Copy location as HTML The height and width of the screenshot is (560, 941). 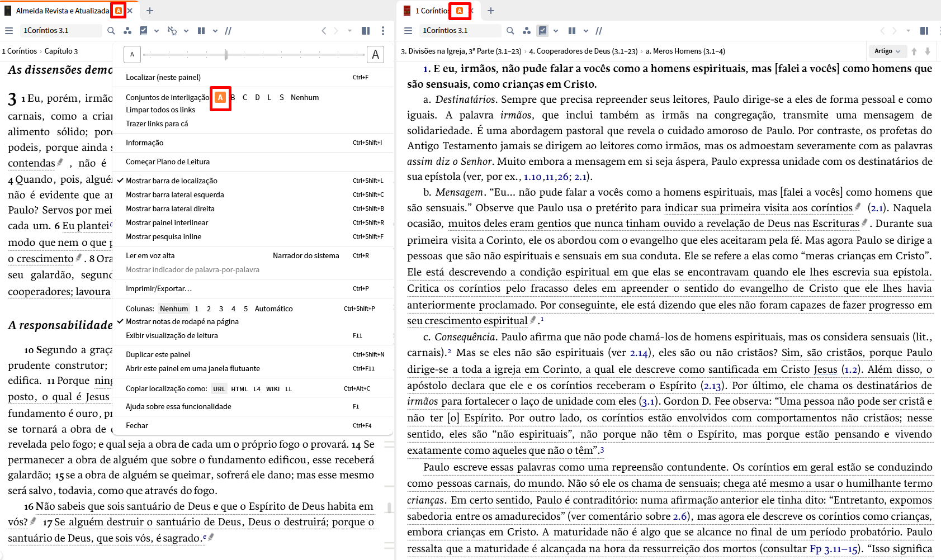pyautogui.click(x=239, y=389)
